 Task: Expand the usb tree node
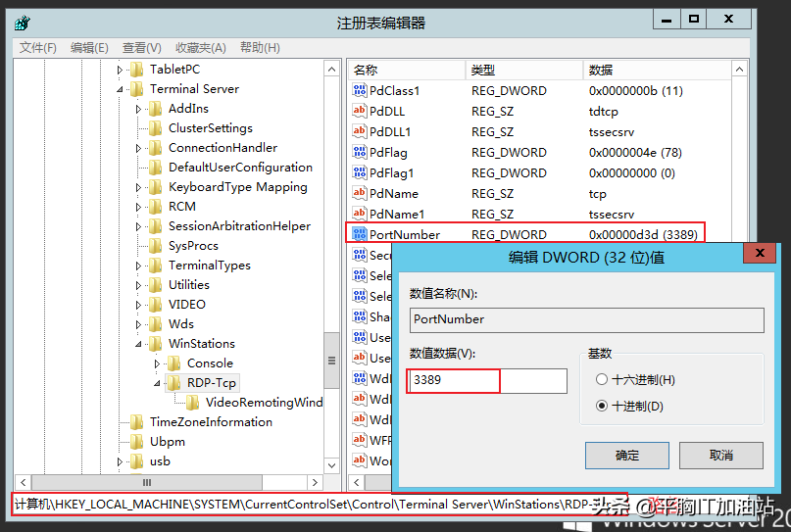120,461
